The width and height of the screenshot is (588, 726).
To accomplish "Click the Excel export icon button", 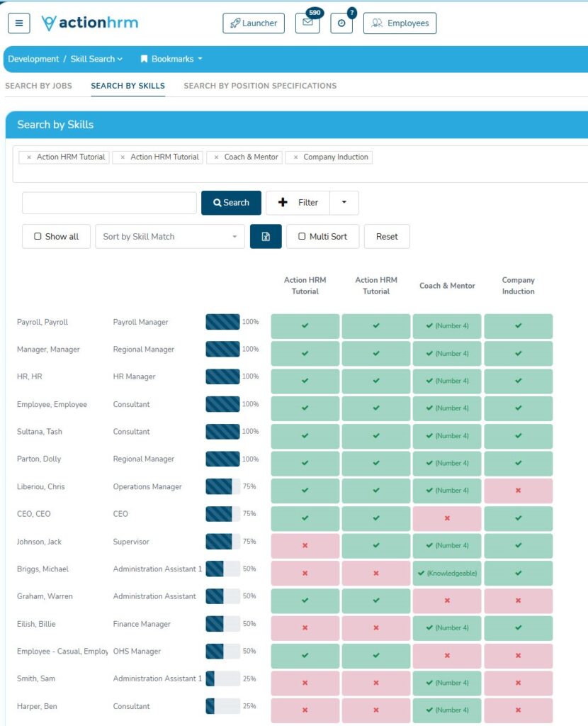I will [x=266, y=237].
